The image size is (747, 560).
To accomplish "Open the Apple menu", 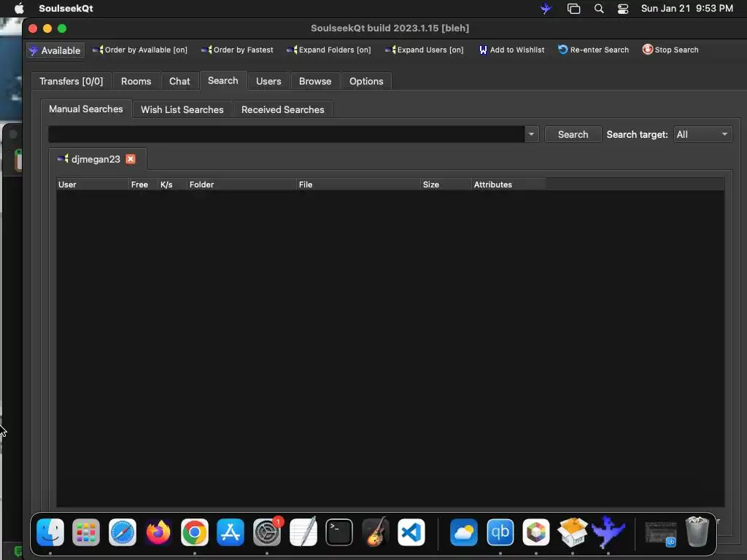I will [x=19, y=9].
